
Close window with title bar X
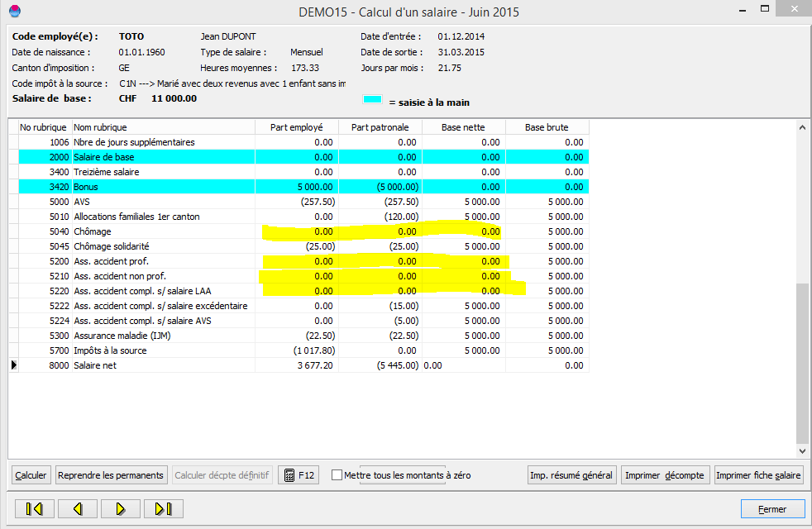pos(795,9)
